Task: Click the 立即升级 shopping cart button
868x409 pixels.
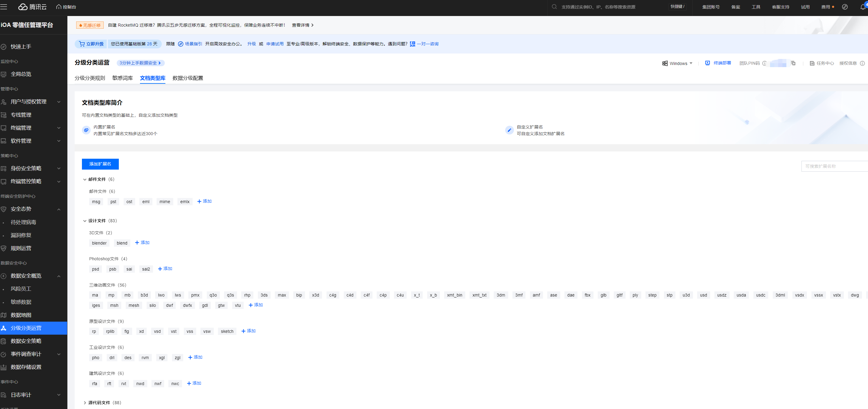Action: [x=91, y=44]
